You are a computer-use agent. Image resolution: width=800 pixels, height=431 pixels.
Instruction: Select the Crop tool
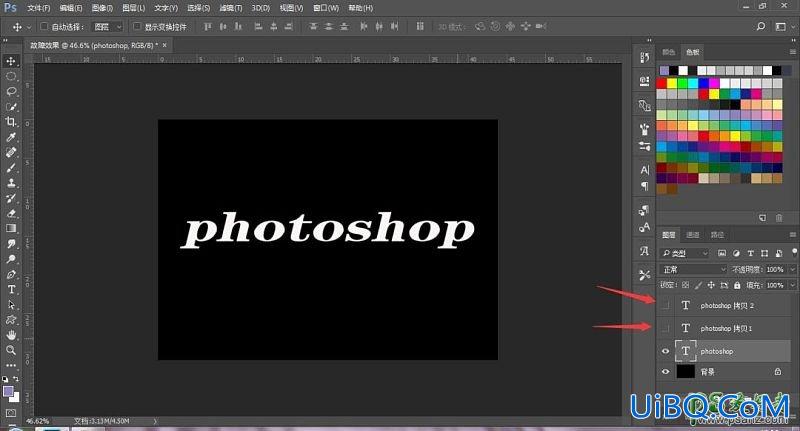point(11,122)
